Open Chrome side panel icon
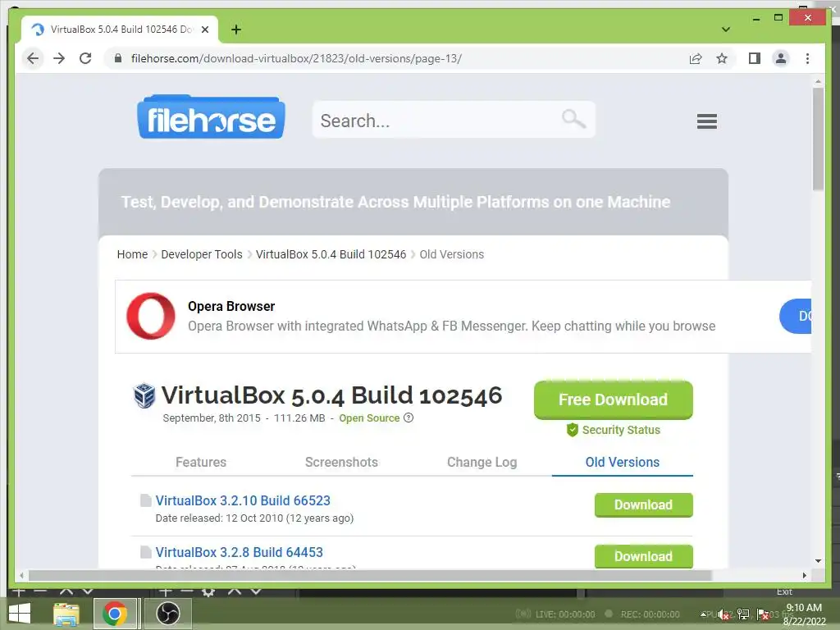Viewport: 840px width, 630px height. 755,58
